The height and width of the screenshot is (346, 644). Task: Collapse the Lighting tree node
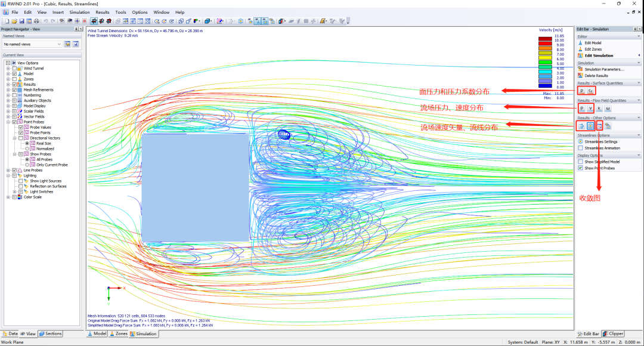click(8, 175)
